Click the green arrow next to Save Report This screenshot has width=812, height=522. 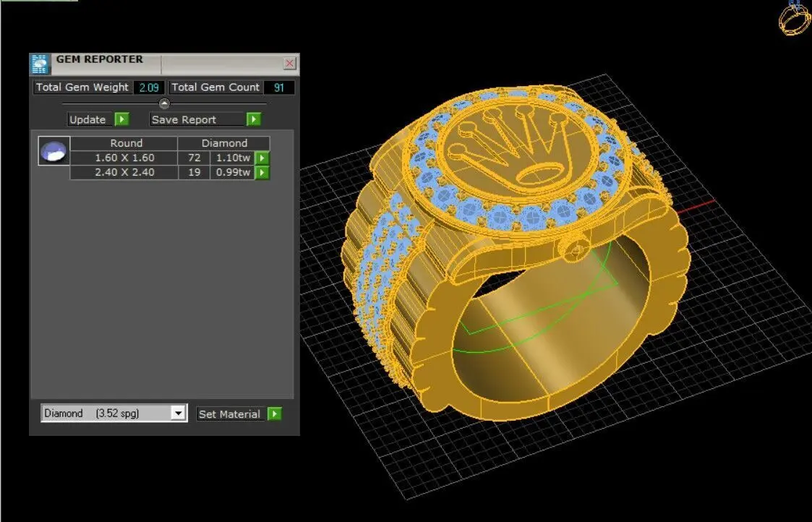(x=253, y=119)
